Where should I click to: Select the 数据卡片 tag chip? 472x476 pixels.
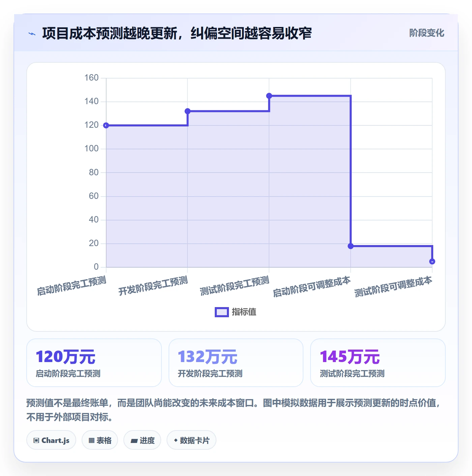click(x=191, y=440)
